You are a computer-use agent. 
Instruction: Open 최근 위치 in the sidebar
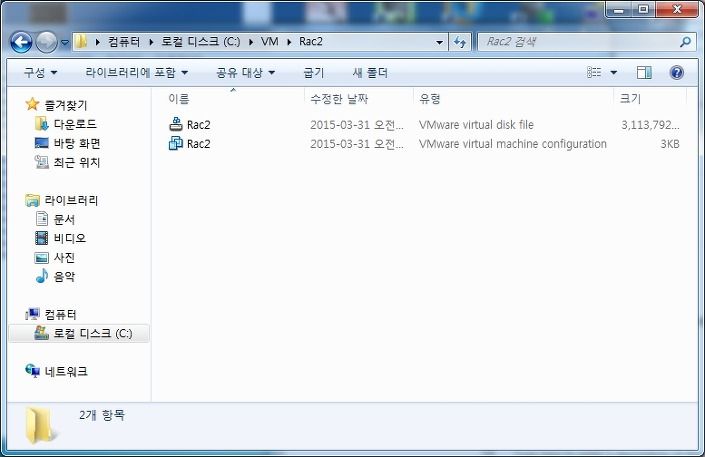point(77,162)
